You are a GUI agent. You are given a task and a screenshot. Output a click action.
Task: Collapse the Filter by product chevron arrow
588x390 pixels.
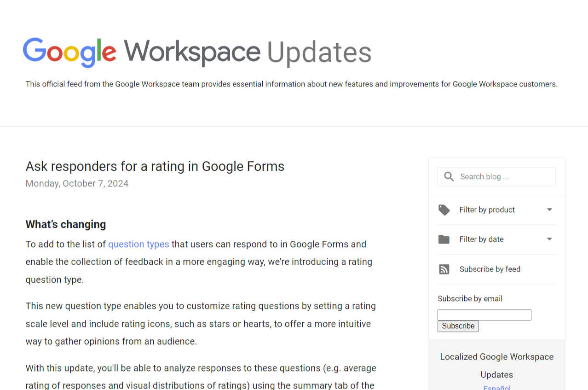pyautogui.click(x=549, y=210)
